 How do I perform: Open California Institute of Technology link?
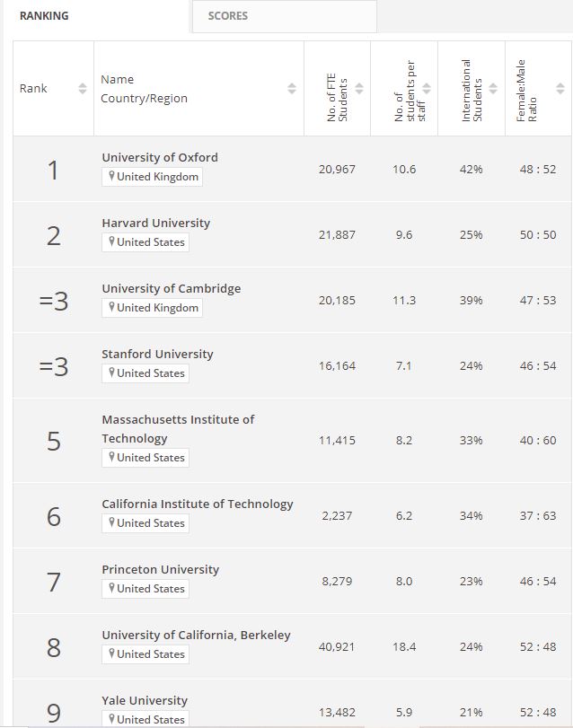198,504
